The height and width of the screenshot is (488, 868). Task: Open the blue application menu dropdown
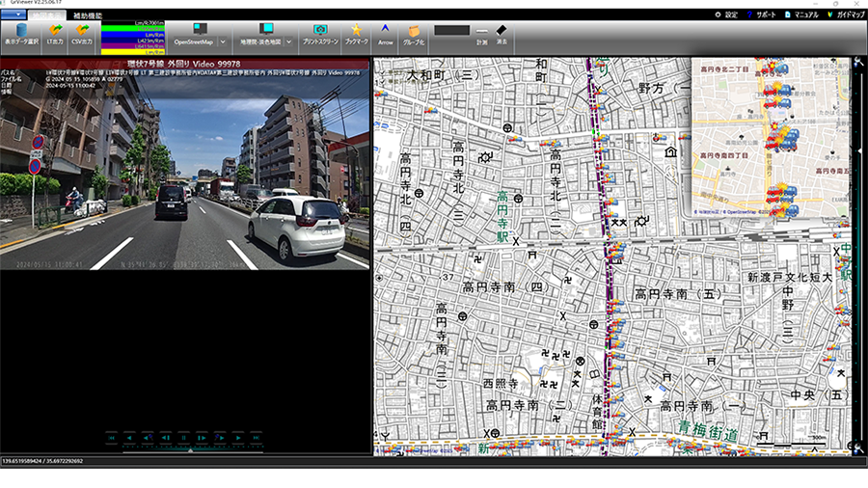[14, 14]
